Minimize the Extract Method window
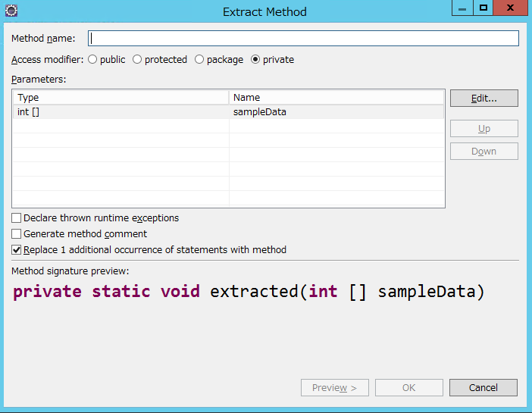Screen dimensions: 532x413 pos(462,8)
